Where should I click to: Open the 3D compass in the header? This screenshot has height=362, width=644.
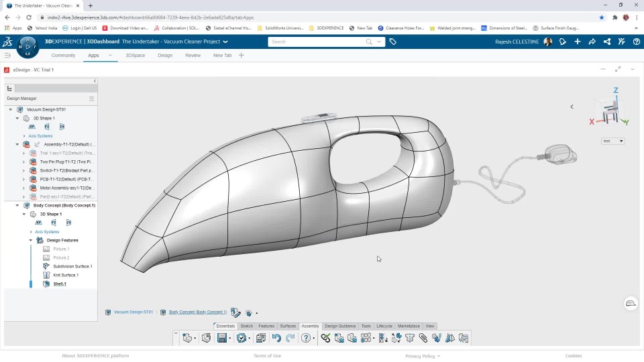pyautogui.click(x=28, y=46)
